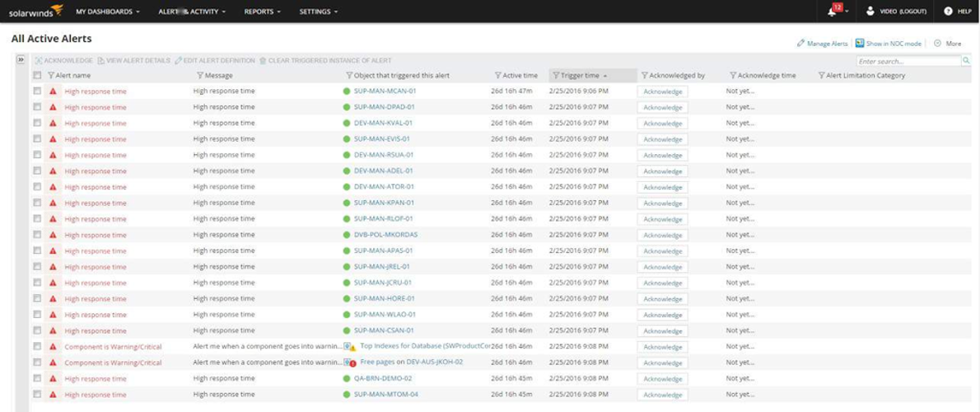Open the Reports menu

tap(262, 12)
